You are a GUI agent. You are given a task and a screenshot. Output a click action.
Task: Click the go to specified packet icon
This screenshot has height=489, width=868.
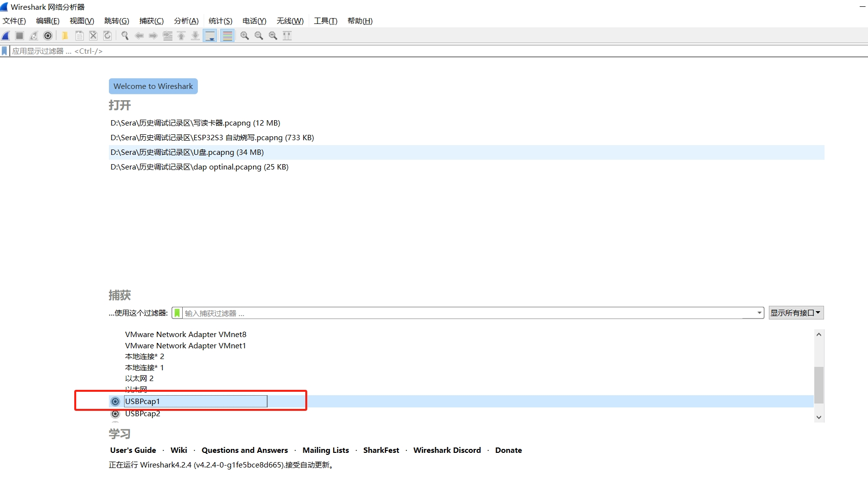[168, 36]
